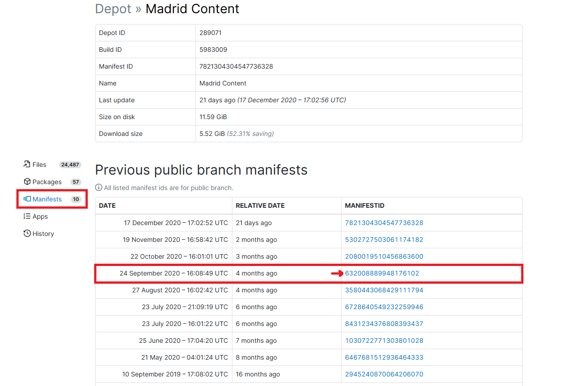Click the RELATIVE DATE column header
Image resolution: width=588 pixels, height=386 pixels.
point(260,206)
